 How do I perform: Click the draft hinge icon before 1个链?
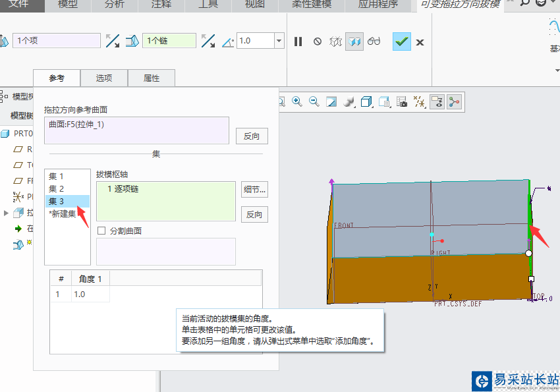point(132,41)
